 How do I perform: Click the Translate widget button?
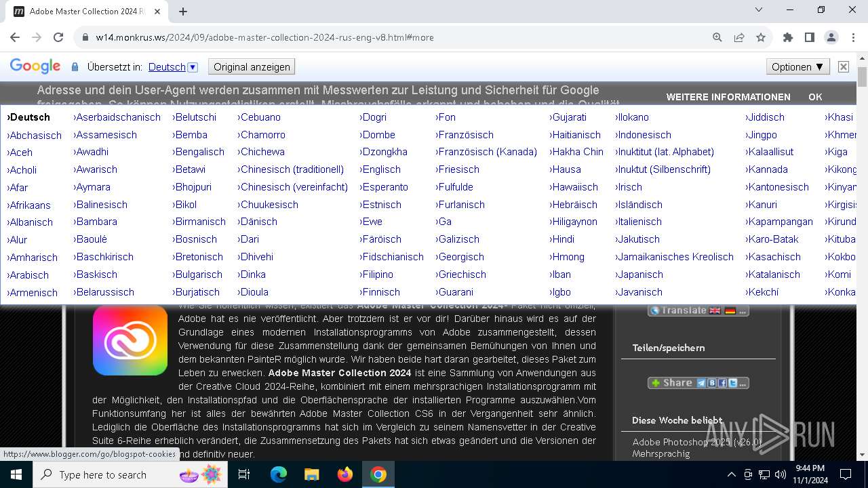698,310
